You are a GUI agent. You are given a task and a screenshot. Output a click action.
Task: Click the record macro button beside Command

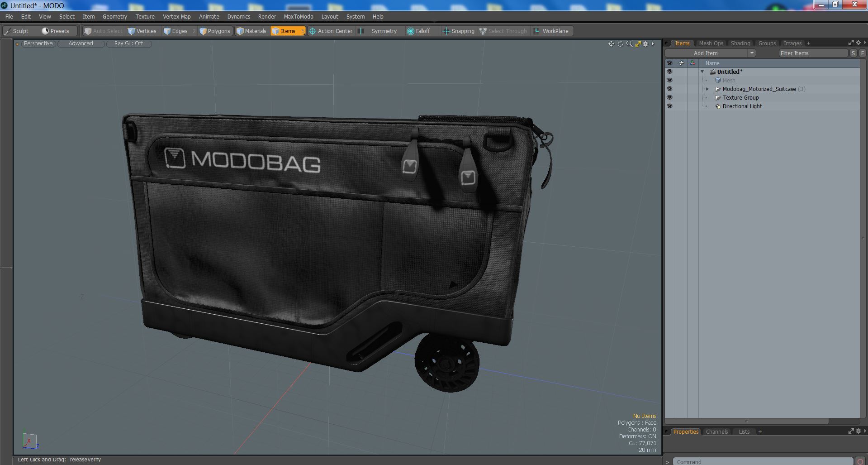point(860,462)
